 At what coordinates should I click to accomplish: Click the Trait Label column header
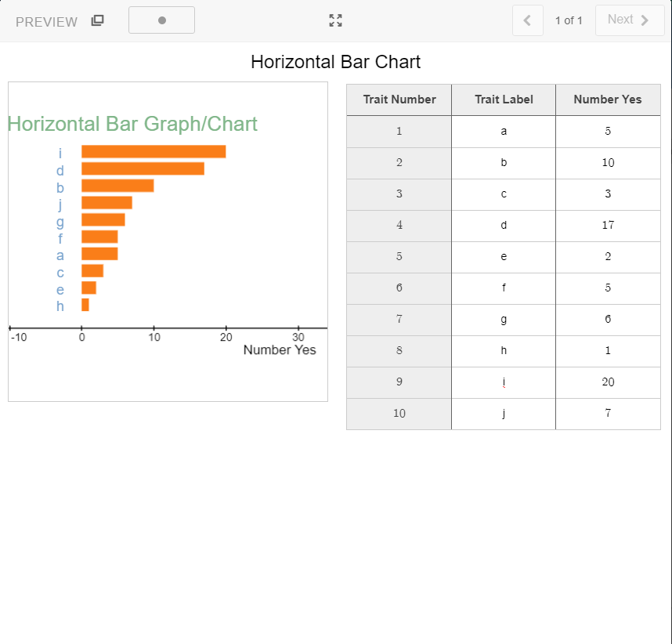pyautogui.click(x=504, y=99)
